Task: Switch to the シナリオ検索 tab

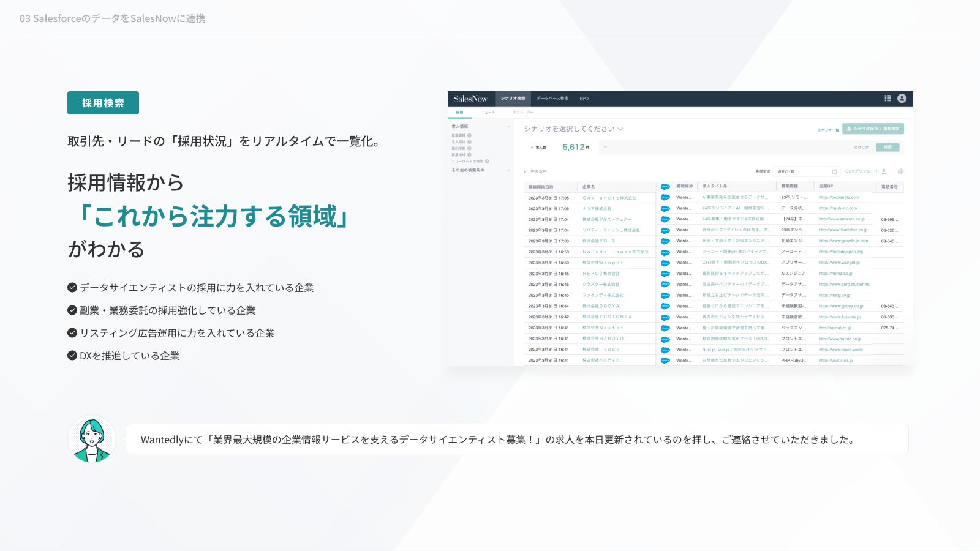Action: pyautogui.click(x=513, y=99)
